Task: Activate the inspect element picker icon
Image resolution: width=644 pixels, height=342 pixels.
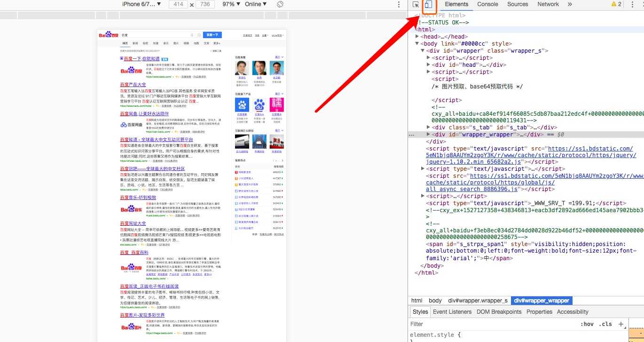Action: coord(416,4)
